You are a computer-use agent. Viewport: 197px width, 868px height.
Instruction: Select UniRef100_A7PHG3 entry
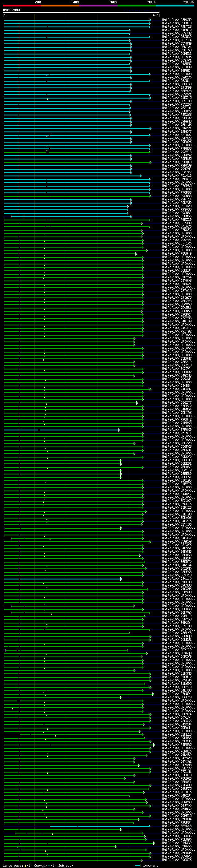click(177, 148)
